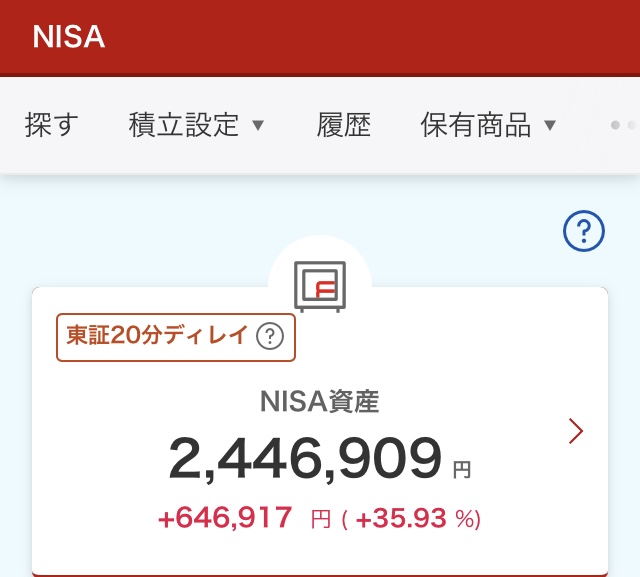640x577 pixels.
Task: Click the 2,446,909 asset total
Action: point(305,459)
